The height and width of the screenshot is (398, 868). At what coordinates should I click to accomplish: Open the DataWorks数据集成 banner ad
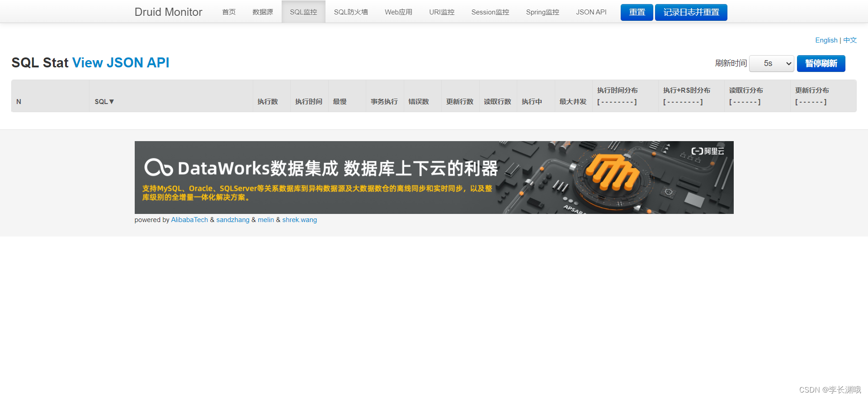click(x=434, y=177)
